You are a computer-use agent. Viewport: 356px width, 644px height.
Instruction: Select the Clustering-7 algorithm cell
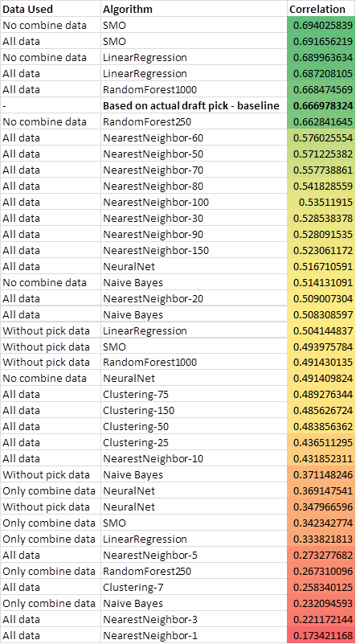pyautogui.click(x=194, y=588)
